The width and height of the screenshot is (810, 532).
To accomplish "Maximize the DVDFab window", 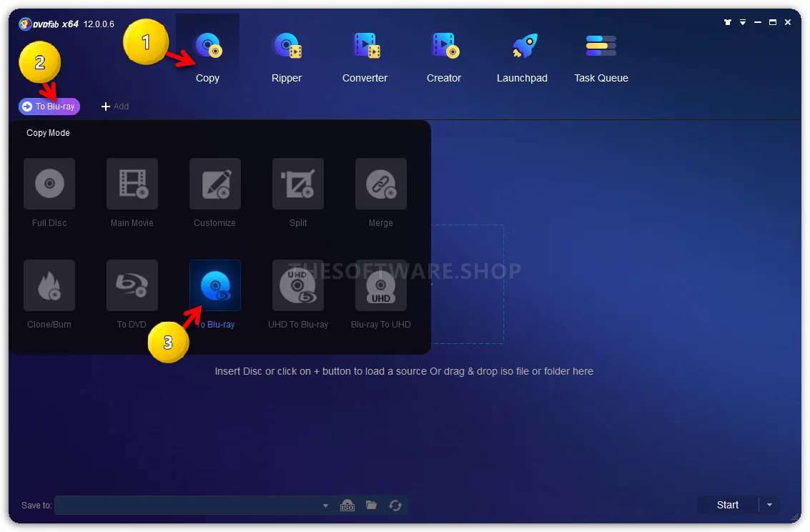I will [x=773, y=22].
